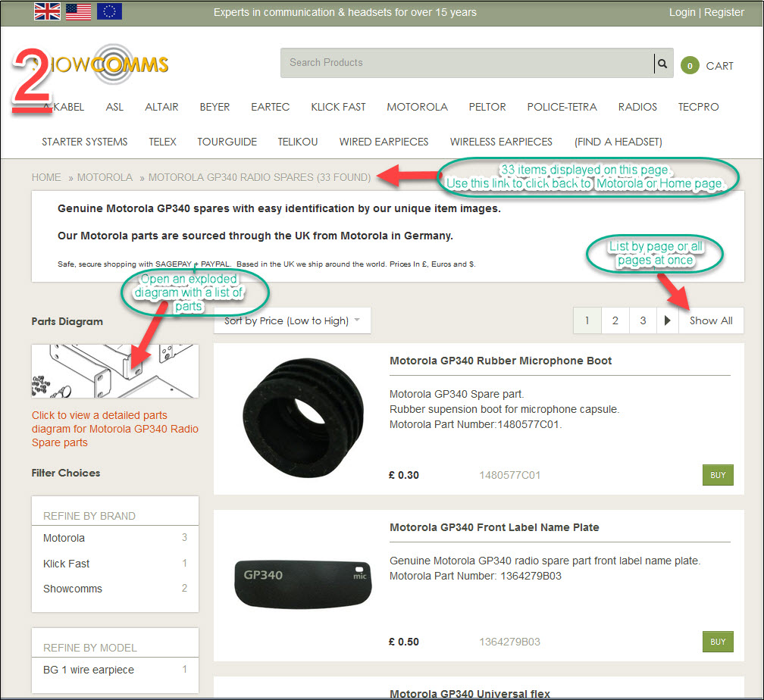Open the CART link

coord(719,66)
